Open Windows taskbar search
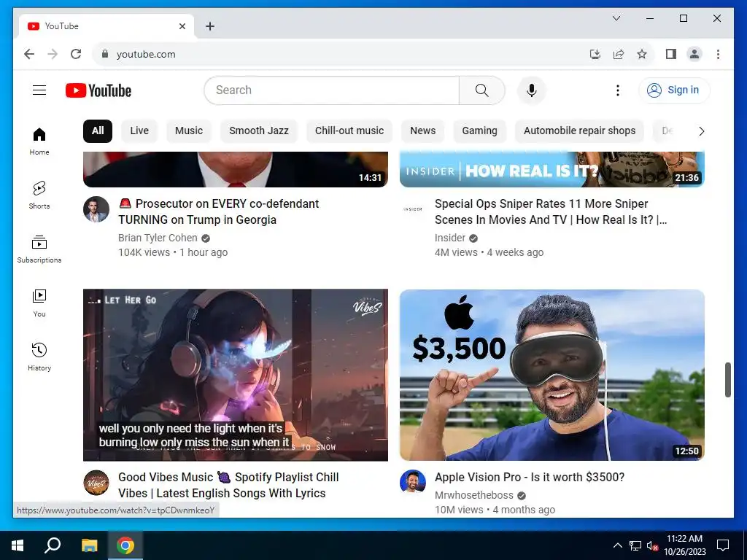Viewport: 747px width, 560px height. coord(53,545)
